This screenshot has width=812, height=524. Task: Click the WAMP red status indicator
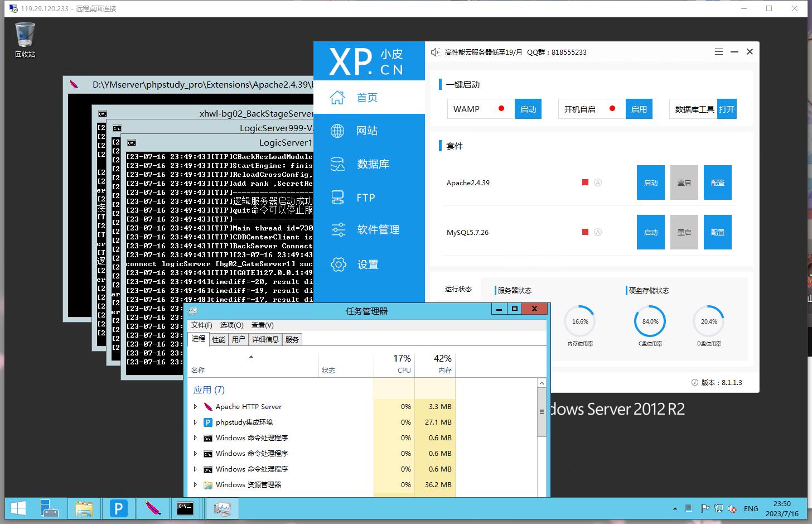[x=501, y=109]
